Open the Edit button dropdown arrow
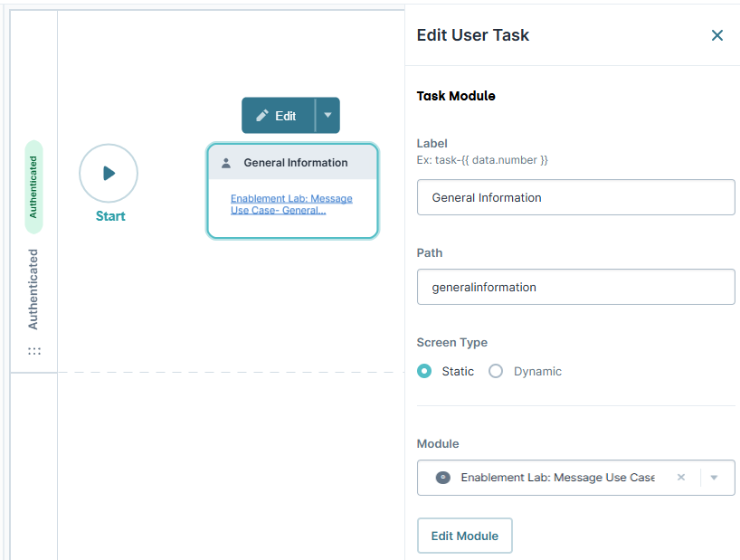This screenshot has width=740, height=560. coord(327,115)
